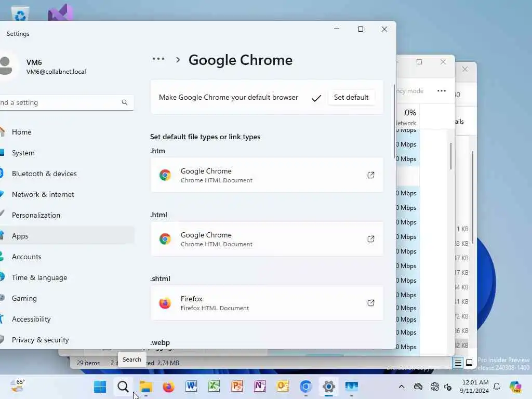Change .html default app Google Chrome
The image size is (532, 399).
point(267,239)
